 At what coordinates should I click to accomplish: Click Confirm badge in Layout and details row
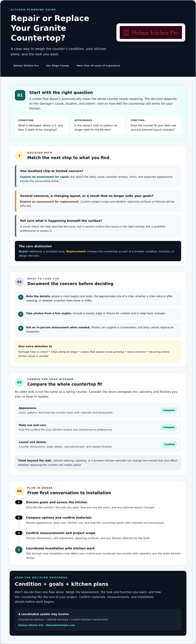[x=170, y=444]
